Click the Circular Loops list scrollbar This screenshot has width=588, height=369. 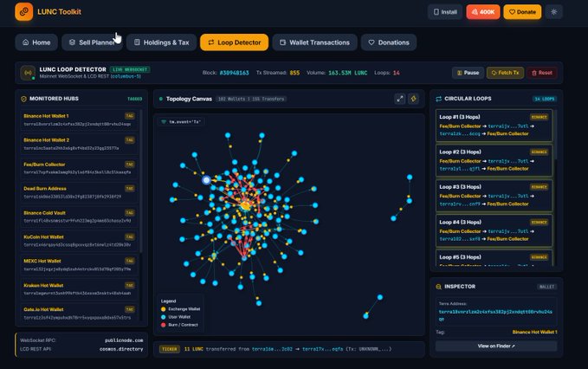(555, 135)
